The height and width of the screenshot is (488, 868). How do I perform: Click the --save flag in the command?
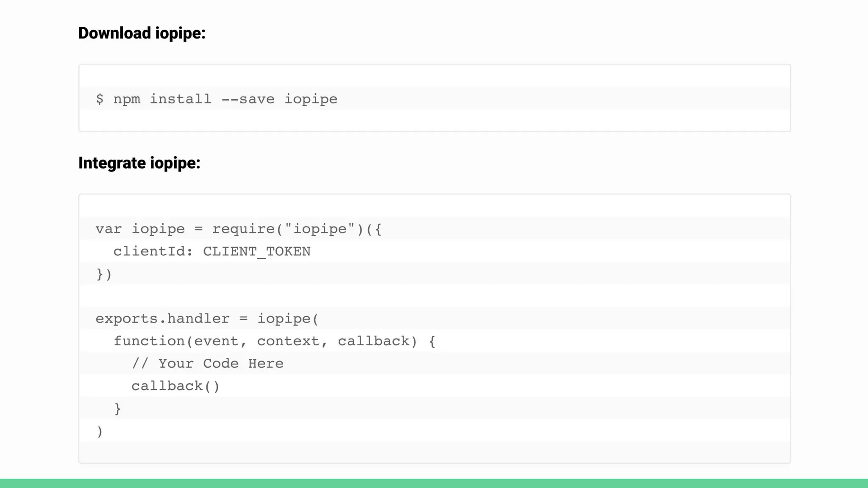tap(248, 99)
